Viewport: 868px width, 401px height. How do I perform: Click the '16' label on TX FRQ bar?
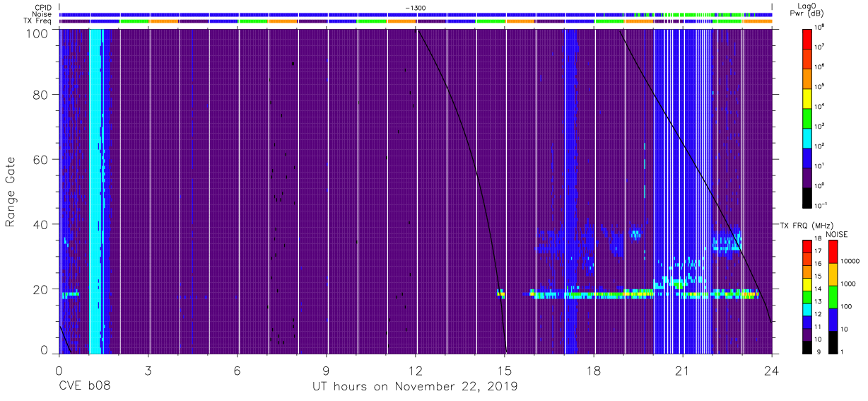click(x=817, y=265)
